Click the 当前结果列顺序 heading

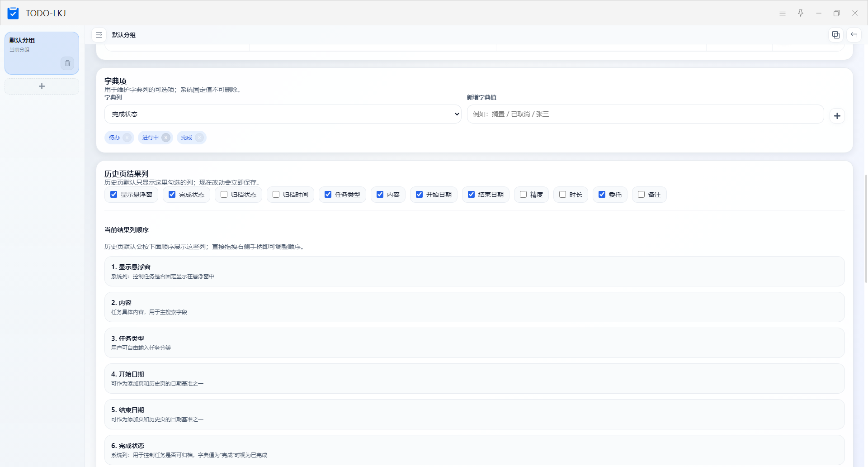(127, 230)
